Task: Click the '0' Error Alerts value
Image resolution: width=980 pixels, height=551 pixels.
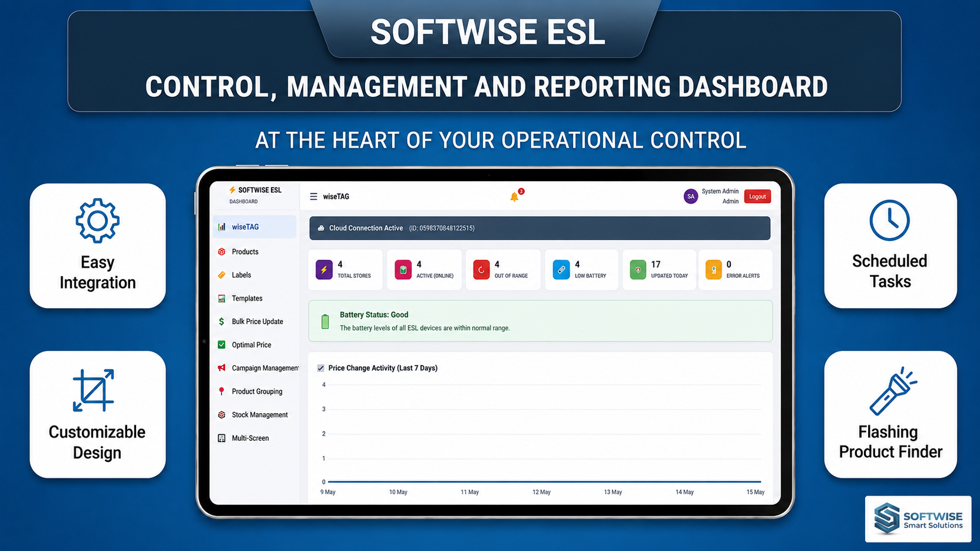Action: tap(729, 264)
